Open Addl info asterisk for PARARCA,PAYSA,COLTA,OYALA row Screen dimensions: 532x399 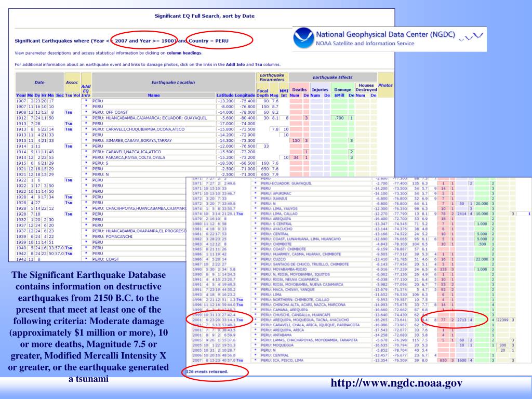point(86,157)
